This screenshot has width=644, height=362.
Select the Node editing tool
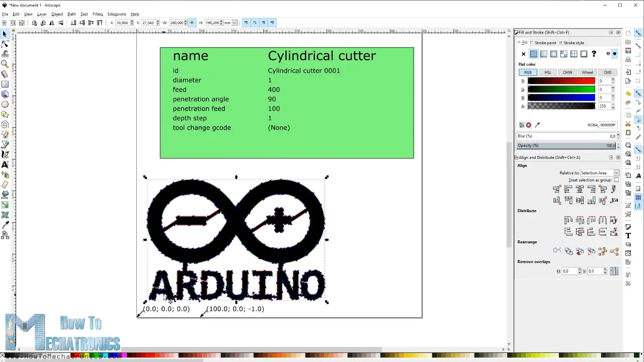(6, 44)
